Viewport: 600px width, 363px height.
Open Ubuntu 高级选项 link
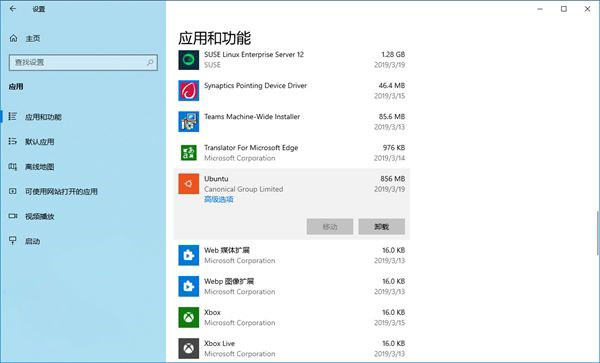pos(218,199)
